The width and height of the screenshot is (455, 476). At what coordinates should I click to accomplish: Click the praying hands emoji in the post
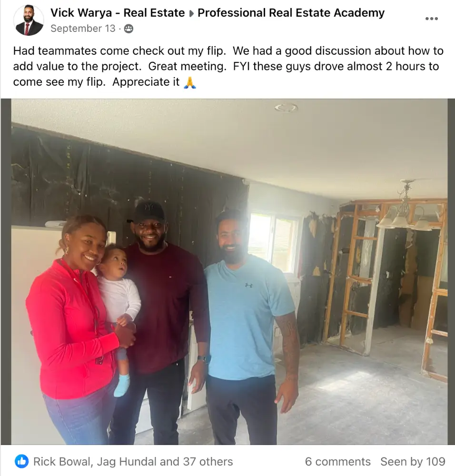point(190,82)
